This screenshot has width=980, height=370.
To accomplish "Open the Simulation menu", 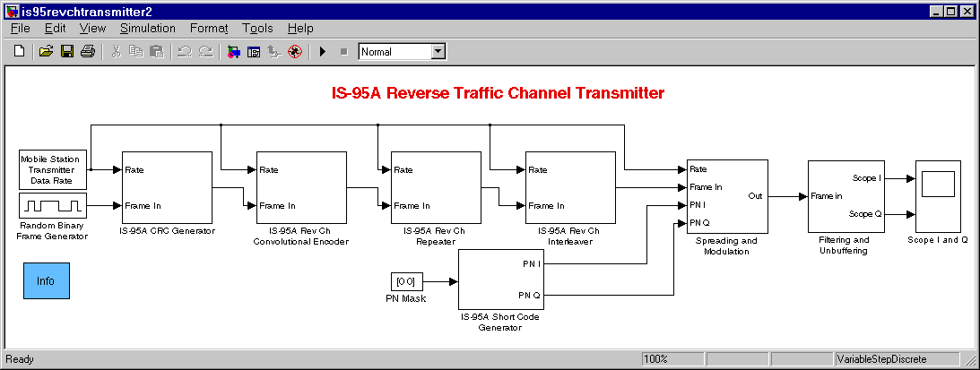I will 148,28.
